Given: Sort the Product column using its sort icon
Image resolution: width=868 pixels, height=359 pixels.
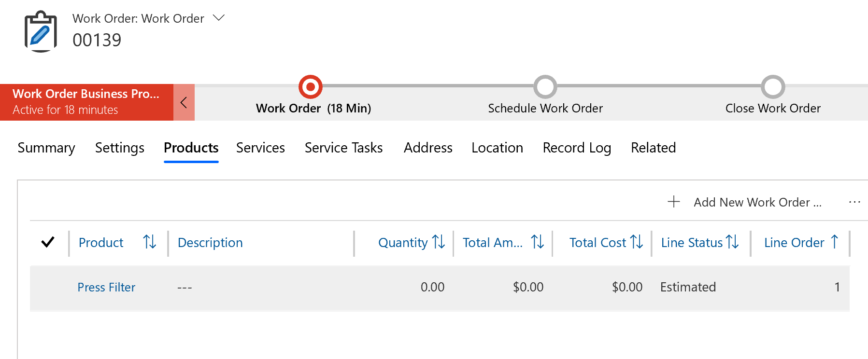Looking at the screenshot, I should (149, 243).
